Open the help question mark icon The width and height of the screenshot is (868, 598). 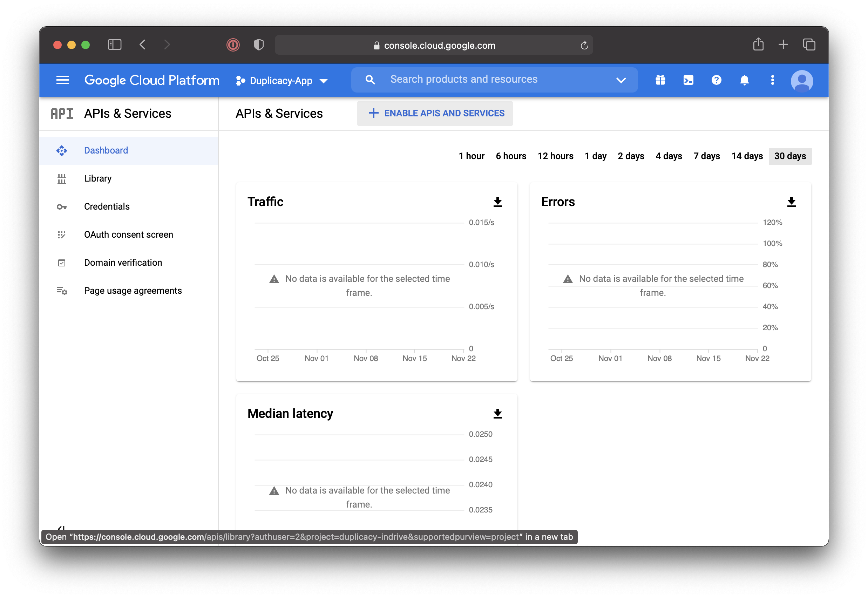[716, 80]
